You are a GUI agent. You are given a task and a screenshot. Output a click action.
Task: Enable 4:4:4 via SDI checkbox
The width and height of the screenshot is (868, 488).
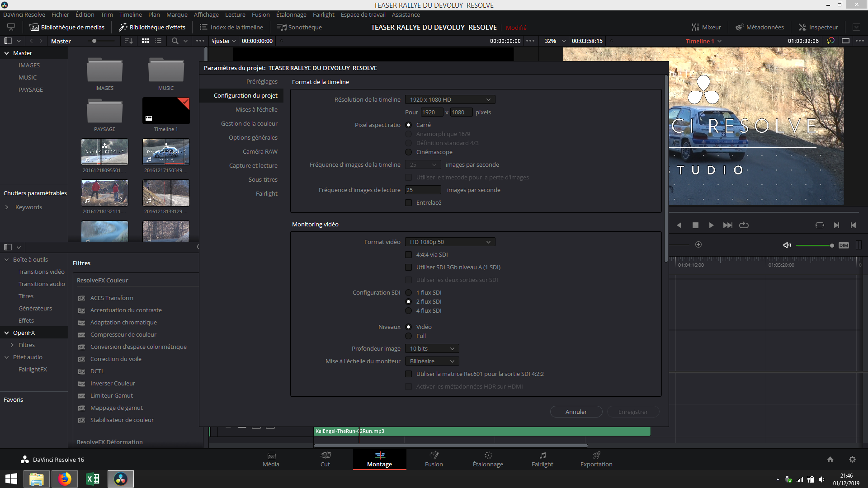409,254
